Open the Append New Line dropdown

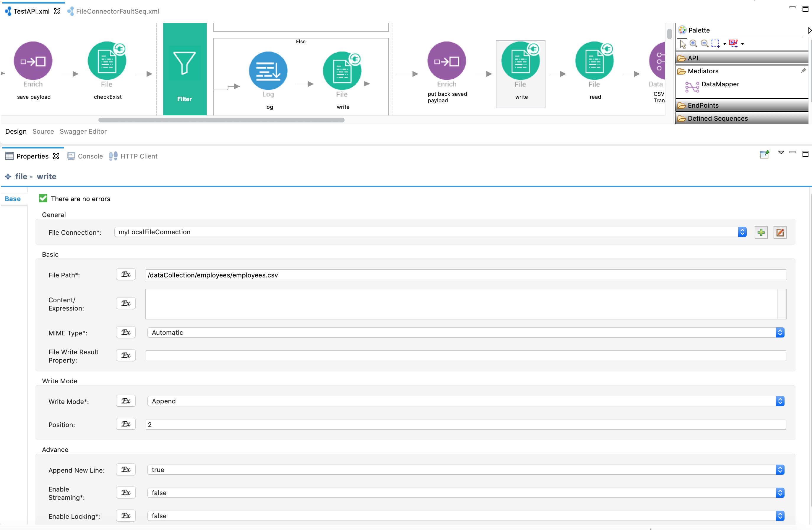(x=779, y=470)
